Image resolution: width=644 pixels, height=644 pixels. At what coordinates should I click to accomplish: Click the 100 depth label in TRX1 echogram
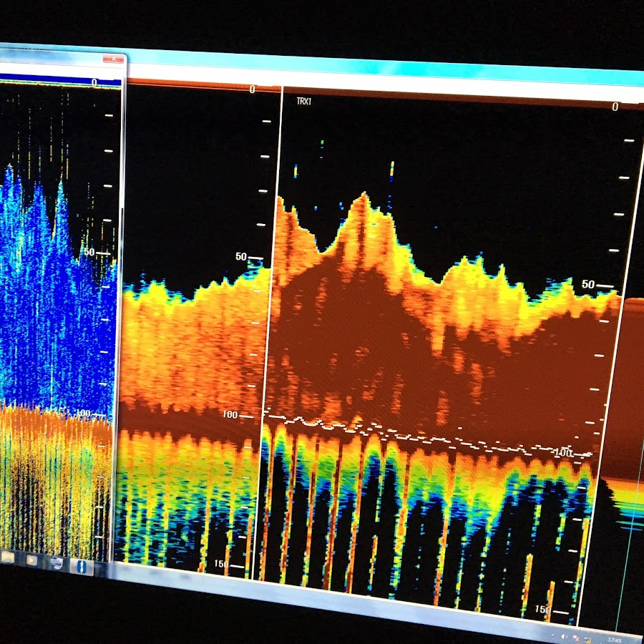[x=563, y=453]
